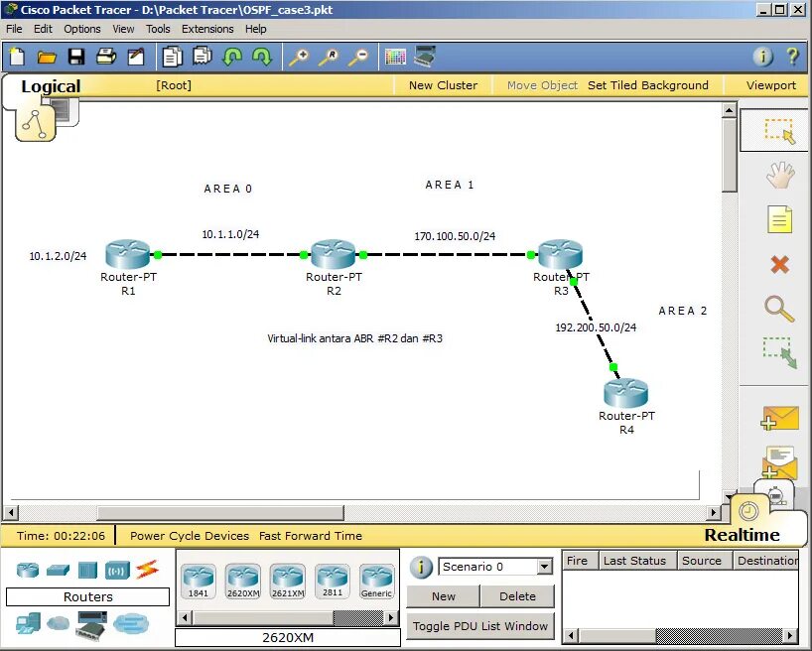
Task: Click the Redo arrow icon
Action: (262, 57)
